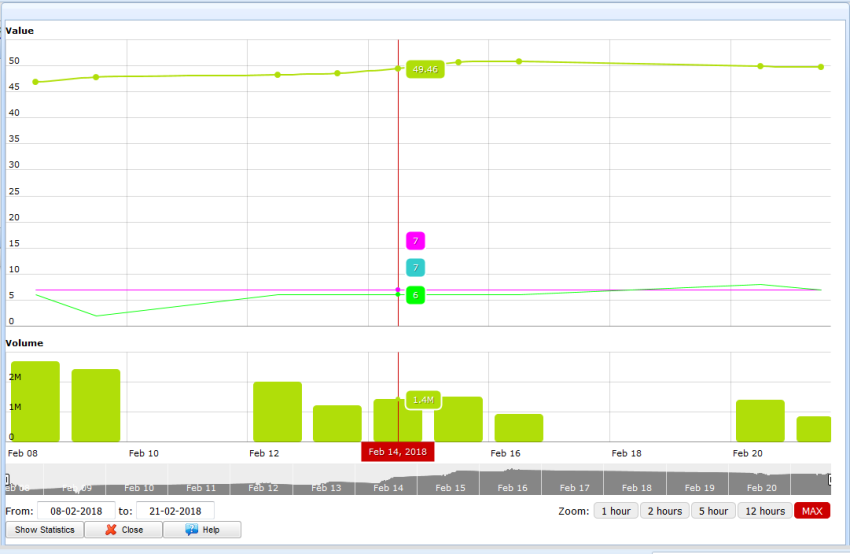Click the green 6 value balloon

[416, 295]
